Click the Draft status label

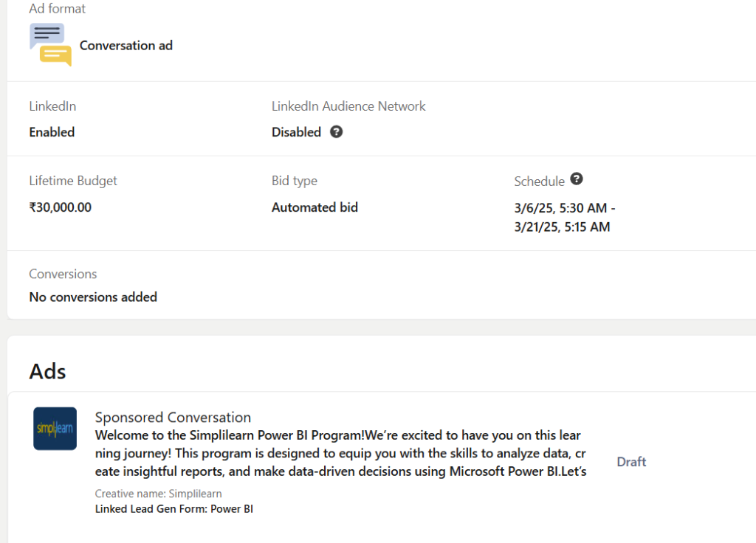[x=631, y=462]
